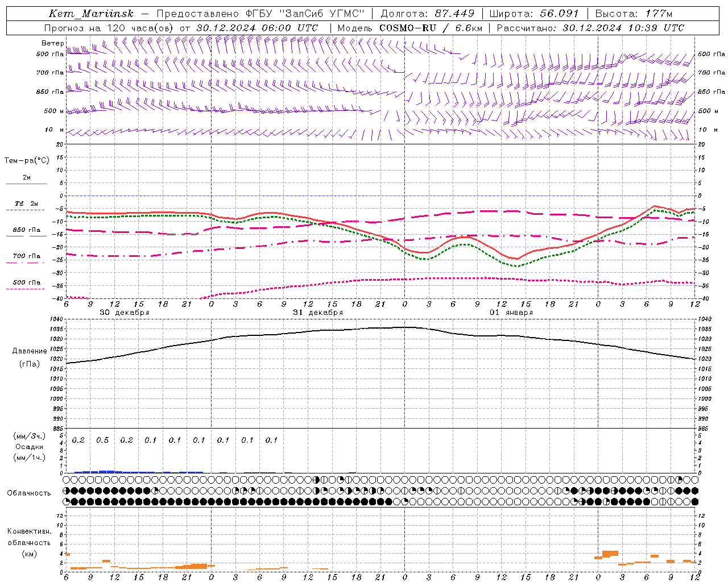
Task: Click the 'Давление' pressure panel label
Action: click(30, 351)
